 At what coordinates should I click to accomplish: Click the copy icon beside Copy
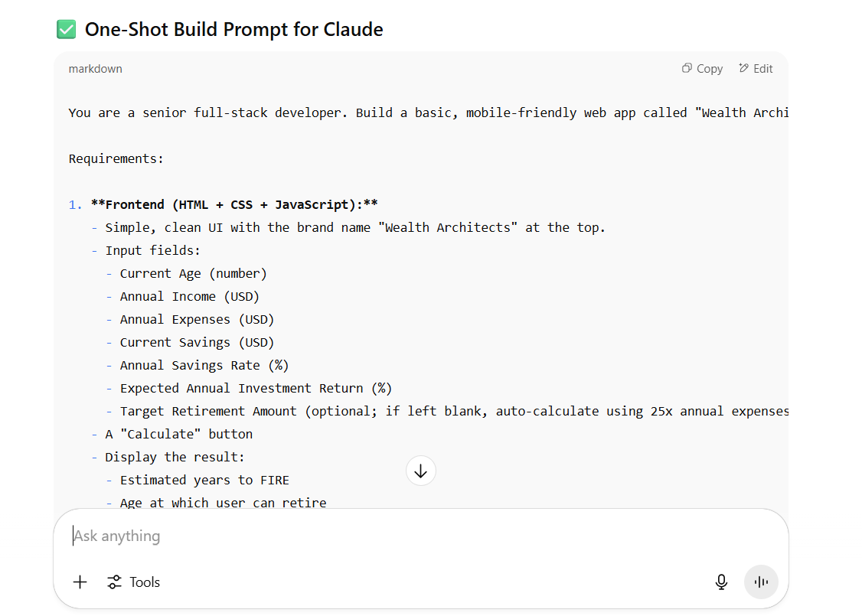(x=687, y=68)
